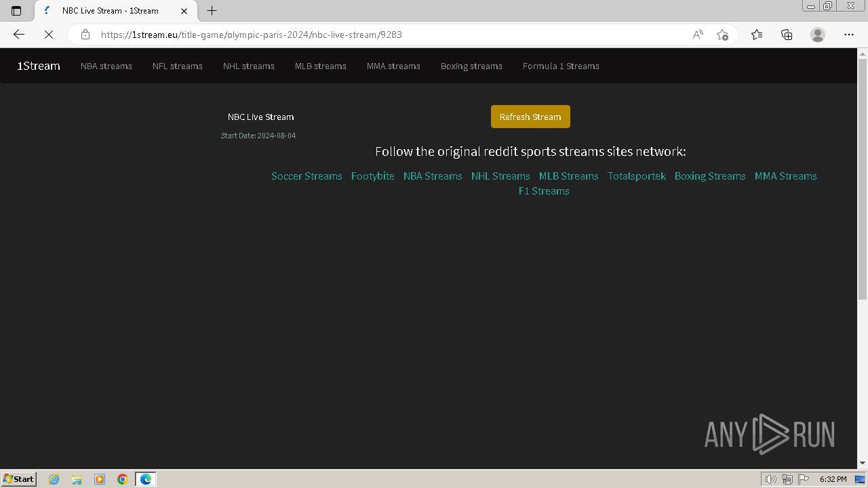Image resolution: width=868 pixels, height=488 pixels.
Task: Open the tab actions menu icon
Action: [x=16, y=11]
